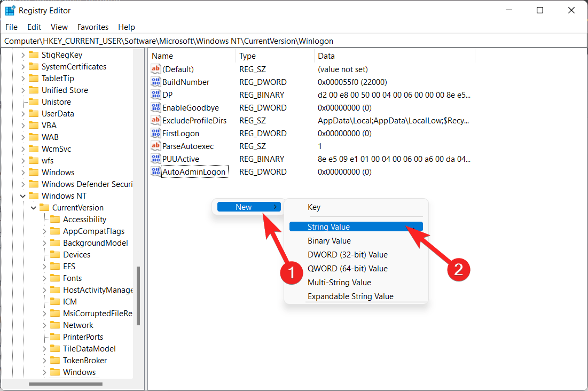Click the folder icon for the Fonts key
The image size is (588, 391).
56,278
